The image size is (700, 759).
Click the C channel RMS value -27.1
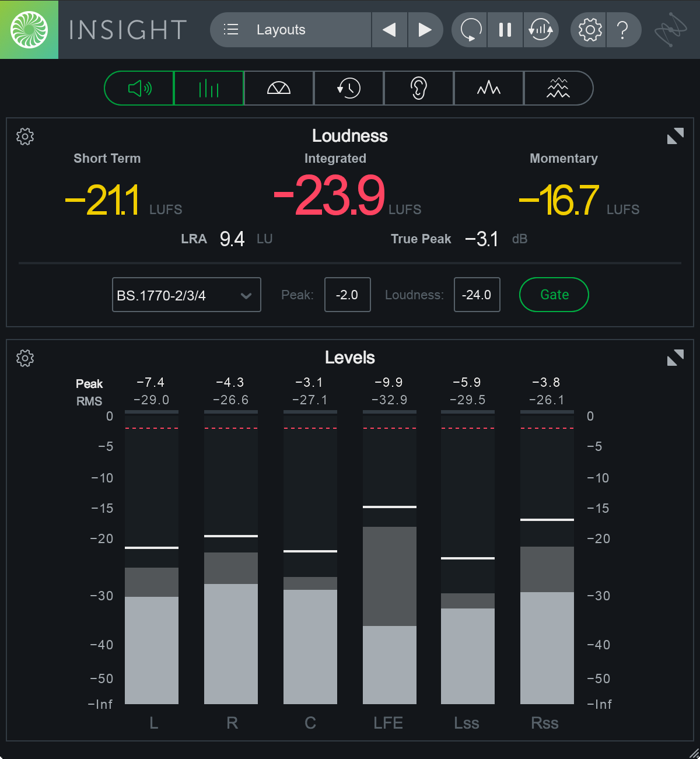click(310, 400)
